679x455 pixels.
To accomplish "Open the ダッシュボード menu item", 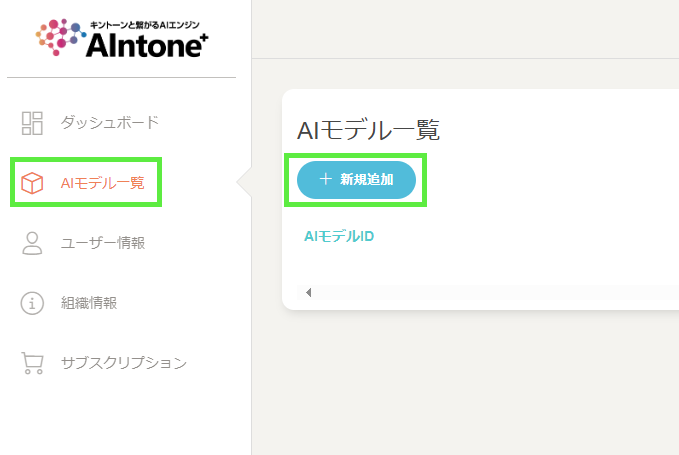I will pos(110,123).
